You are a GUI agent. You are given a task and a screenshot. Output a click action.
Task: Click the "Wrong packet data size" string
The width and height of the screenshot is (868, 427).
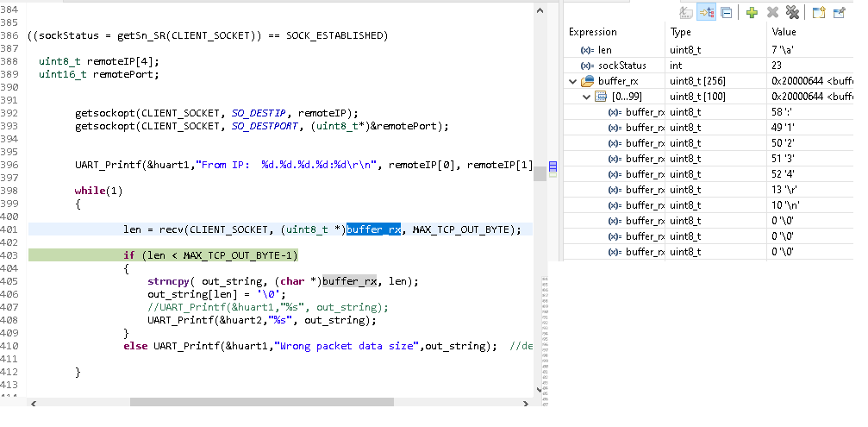pyautogui.click(x=347, y=346)
